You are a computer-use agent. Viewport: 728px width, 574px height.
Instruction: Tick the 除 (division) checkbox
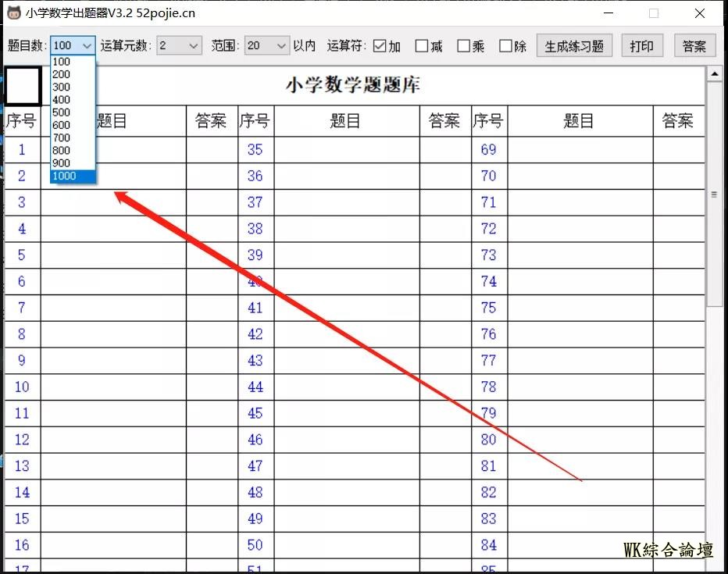point(506,46)
